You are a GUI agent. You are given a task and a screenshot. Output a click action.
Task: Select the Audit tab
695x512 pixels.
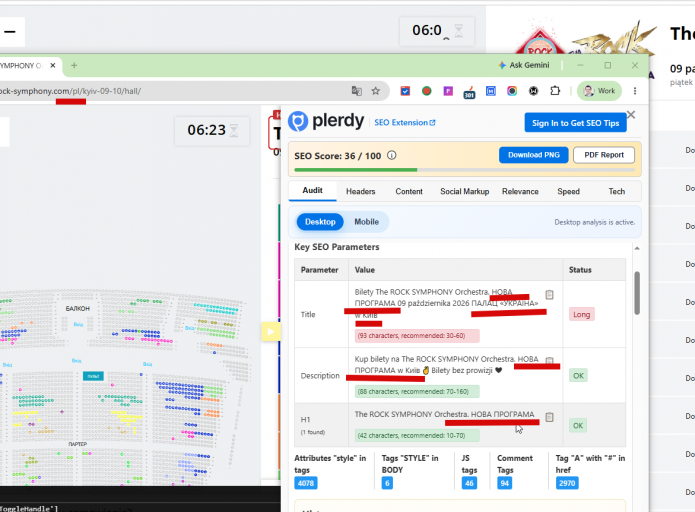(x=312, y=191)
